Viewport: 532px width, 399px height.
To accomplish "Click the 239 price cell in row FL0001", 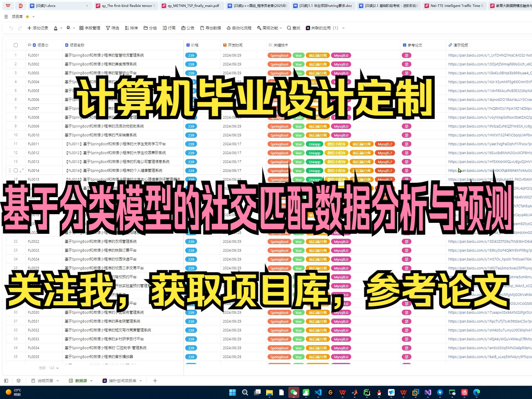I will 191,55.
